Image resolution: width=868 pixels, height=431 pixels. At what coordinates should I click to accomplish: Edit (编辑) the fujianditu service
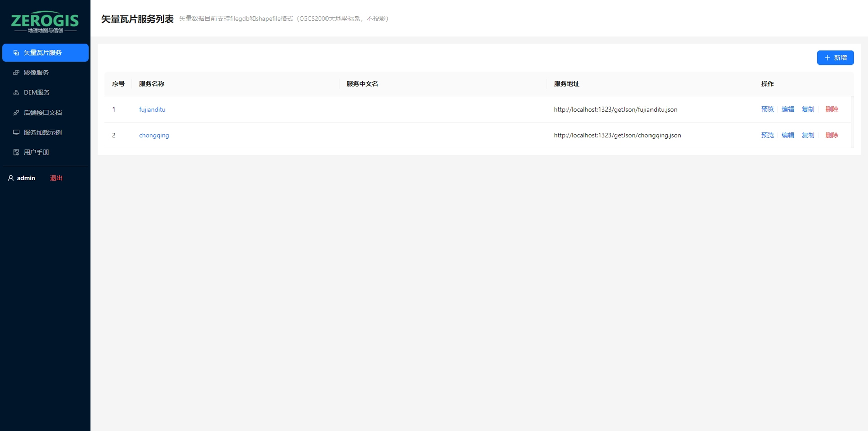[x=788, y=109]
